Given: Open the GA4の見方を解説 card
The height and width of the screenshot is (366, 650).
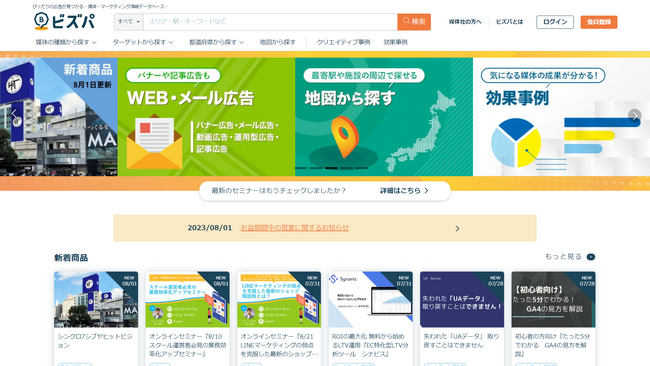Looking at the screenshot, I should coord(553,318).
